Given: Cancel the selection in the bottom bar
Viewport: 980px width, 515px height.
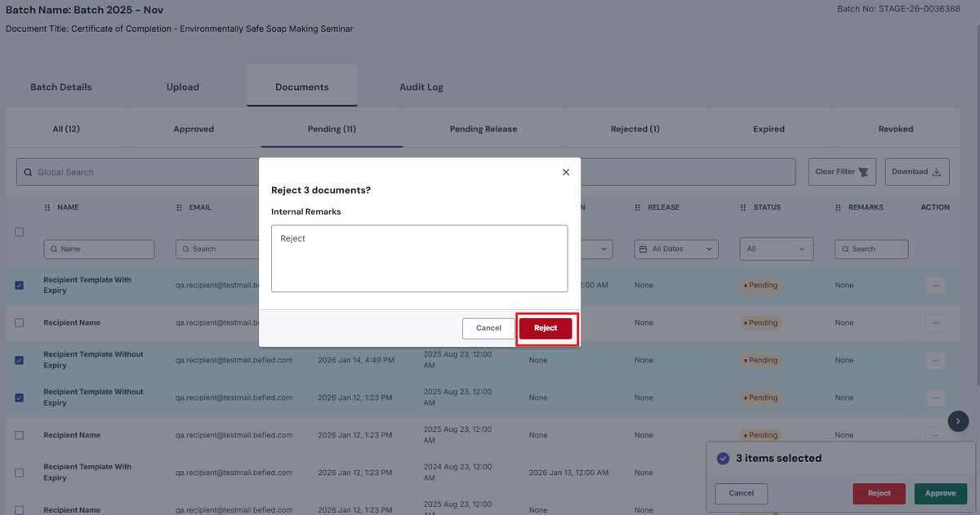Looking at the screenshot, I should 742,493.
